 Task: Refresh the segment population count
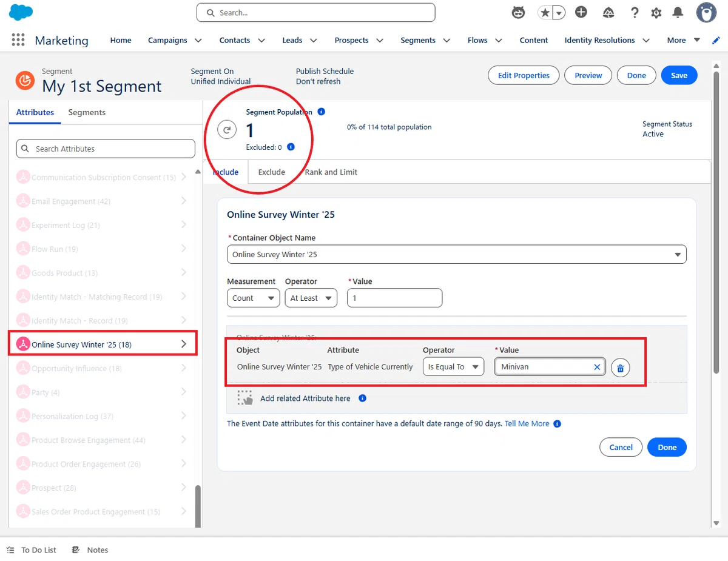coord(227,129)
